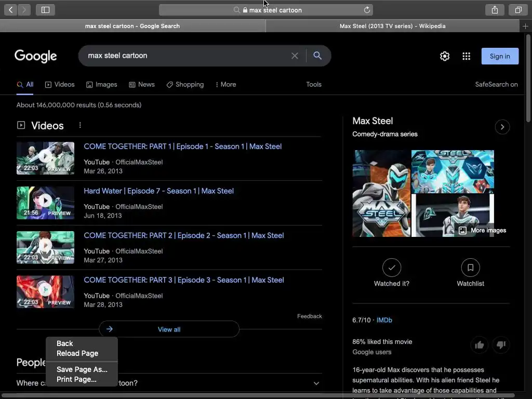Viewport: 532px width, 399px height.
Task: Select the Google Search browser tab
Action: tap(132, 26)
